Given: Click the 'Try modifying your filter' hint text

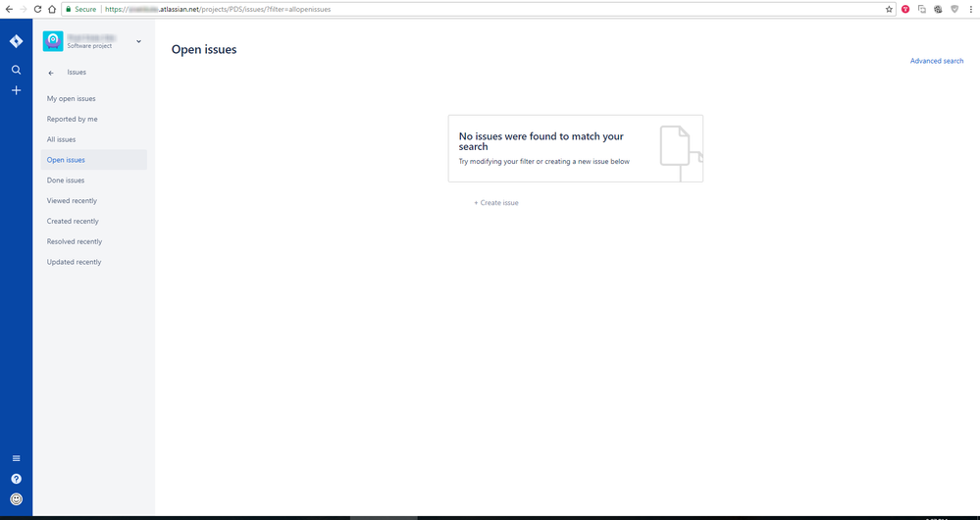Looking at the screenshot, I should point(544,161).
